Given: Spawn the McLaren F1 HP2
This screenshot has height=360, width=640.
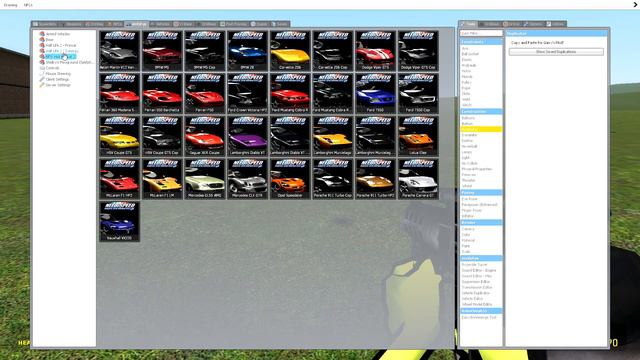Looking at the screenshot, I should pos(119,179).
